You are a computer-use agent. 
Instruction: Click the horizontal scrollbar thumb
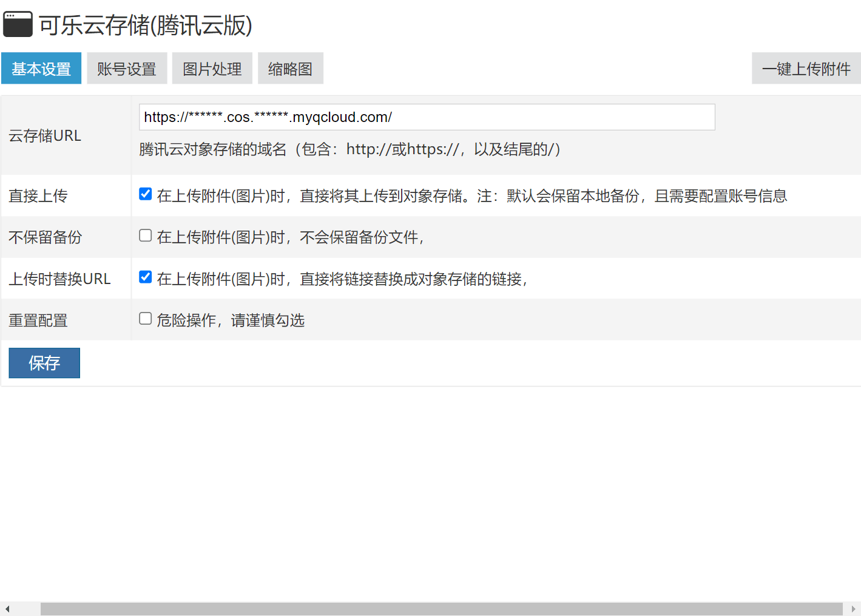click(x=442, y=609)
